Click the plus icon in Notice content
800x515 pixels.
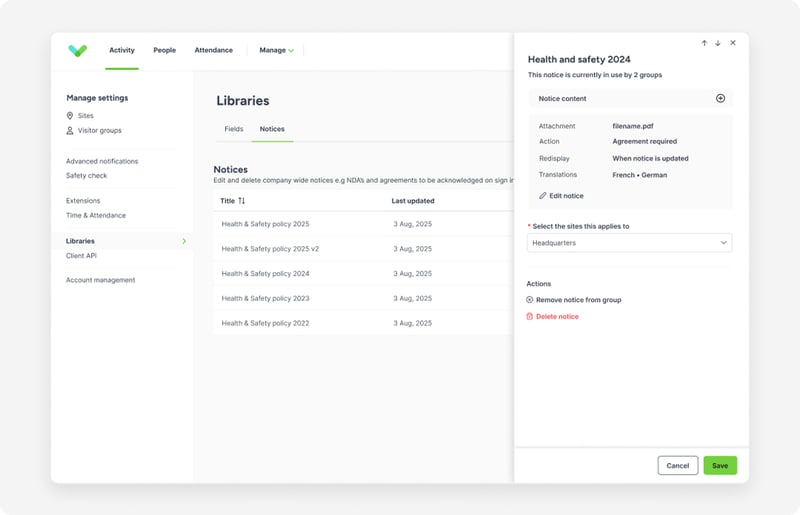(x=720, y=98)
